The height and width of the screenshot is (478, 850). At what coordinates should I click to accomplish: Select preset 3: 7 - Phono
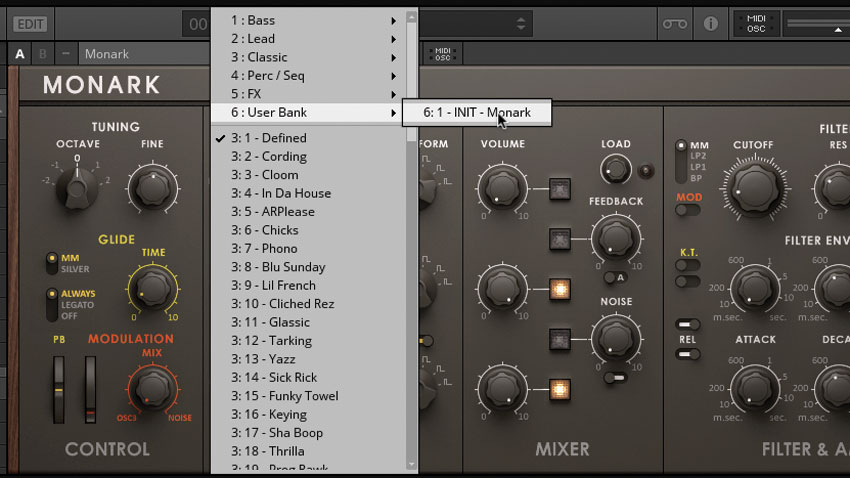click(x=309, y=249)
